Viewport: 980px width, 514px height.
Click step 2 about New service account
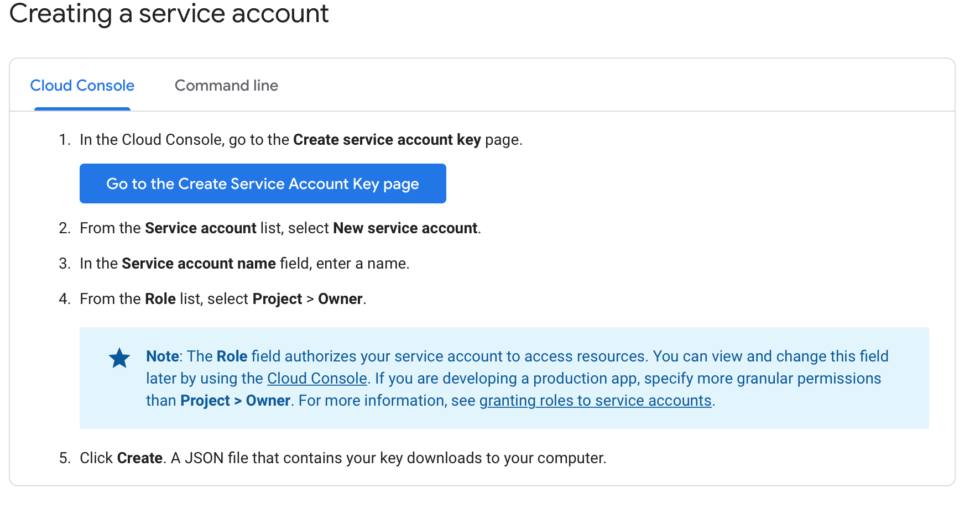[x=280, y=228]
